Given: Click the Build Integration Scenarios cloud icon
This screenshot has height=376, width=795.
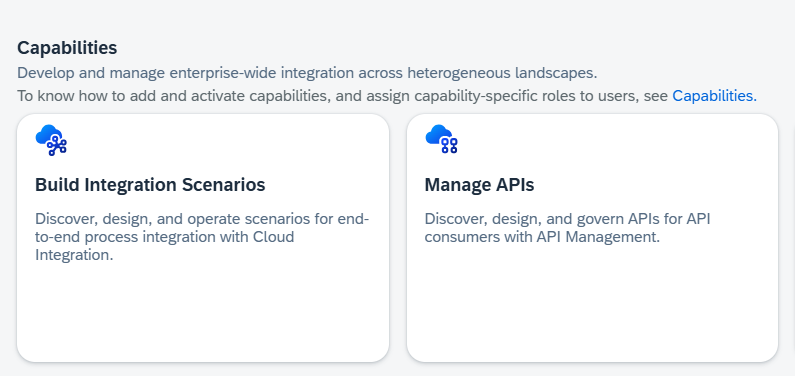Looking at the screenshot, I should [x=51, y=140].
